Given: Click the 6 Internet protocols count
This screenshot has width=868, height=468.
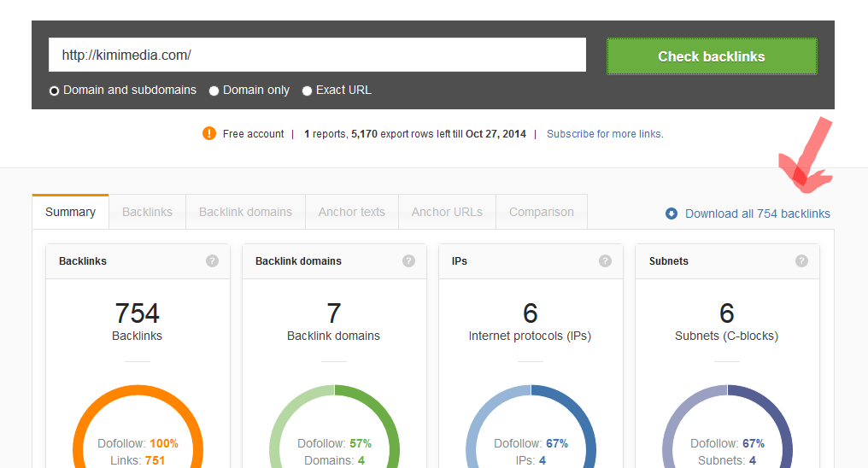Looking at the screenshot, I should pyautogui.click(x=531, y=313).
